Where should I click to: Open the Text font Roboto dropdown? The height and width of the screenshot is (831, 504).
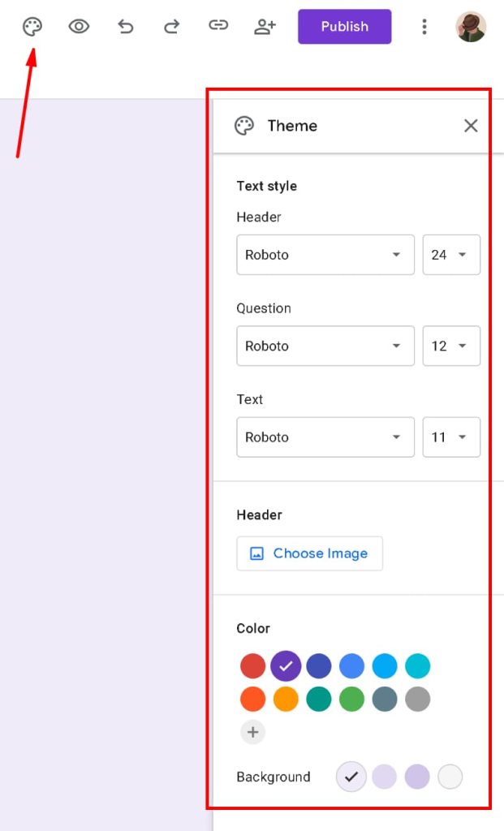tap(325, 437)
